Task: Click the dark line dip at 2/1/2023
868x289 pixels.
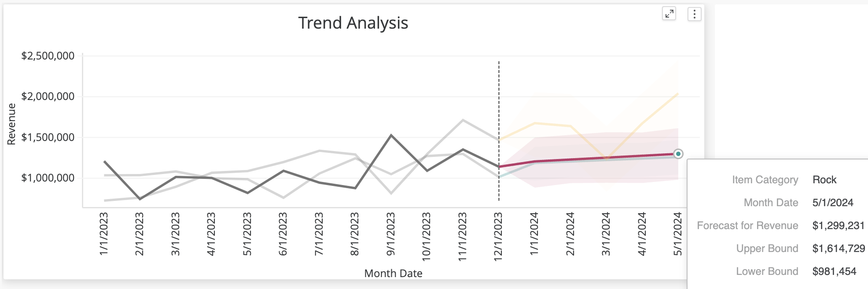Action: click(140, 199)
